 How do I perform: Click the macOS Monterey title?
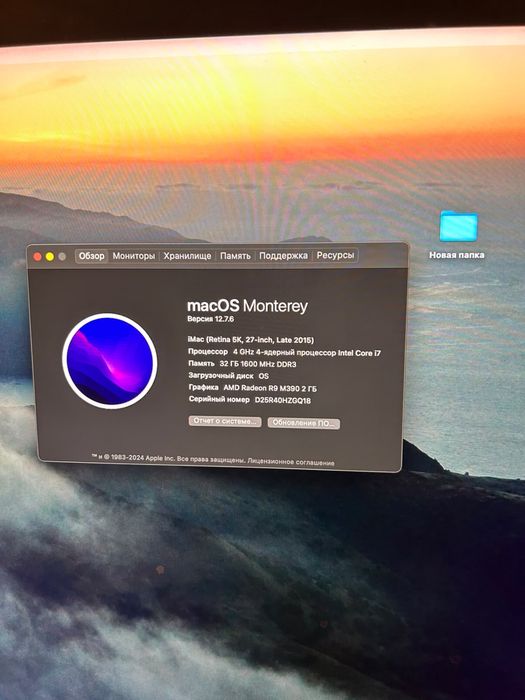coord(247,306)
